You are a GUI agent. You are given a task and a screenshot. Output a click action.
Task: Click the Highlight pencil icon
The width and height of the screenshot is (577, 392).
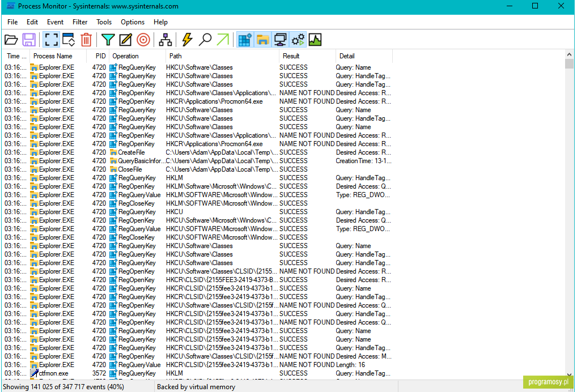[x=125, y=40]
